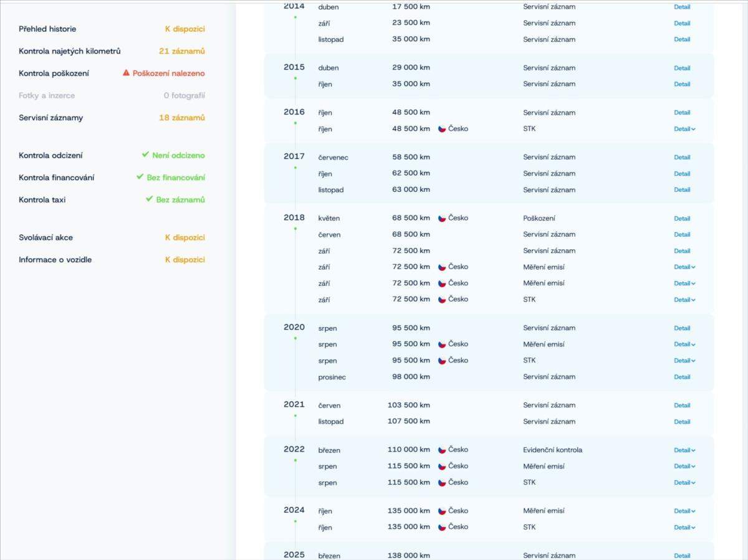Expand Detail for the 2024 STK record

[684, 528]
